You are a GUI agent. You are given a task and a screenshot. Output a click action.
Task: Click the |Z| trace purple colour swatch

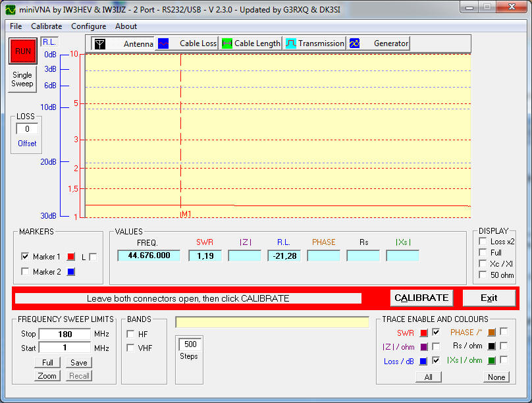(423, 347)
